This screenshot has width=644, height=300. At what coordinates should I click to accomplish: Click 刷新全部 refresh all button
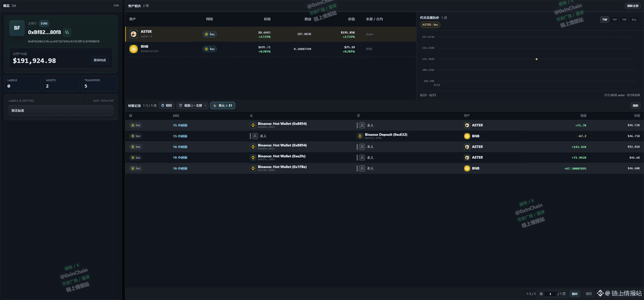pyautogui.click(x=633, y=6)
